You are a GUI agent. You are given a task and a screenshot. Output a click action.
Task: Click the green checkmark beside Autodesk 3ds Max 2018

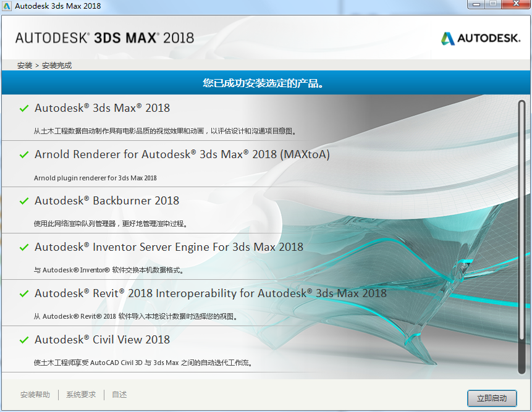(x=23, y=108)
